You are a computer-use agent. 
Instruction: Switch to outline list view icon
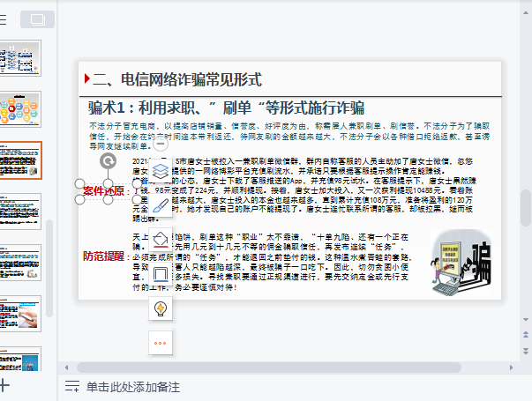tap(4, 19)
